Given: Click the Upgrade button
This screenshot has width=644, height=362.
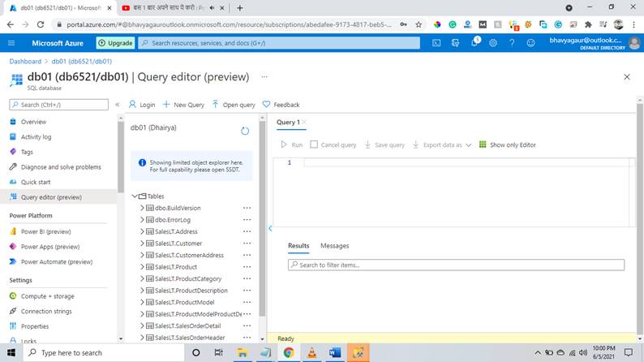Looking at the screenshot, I should 115,43.
